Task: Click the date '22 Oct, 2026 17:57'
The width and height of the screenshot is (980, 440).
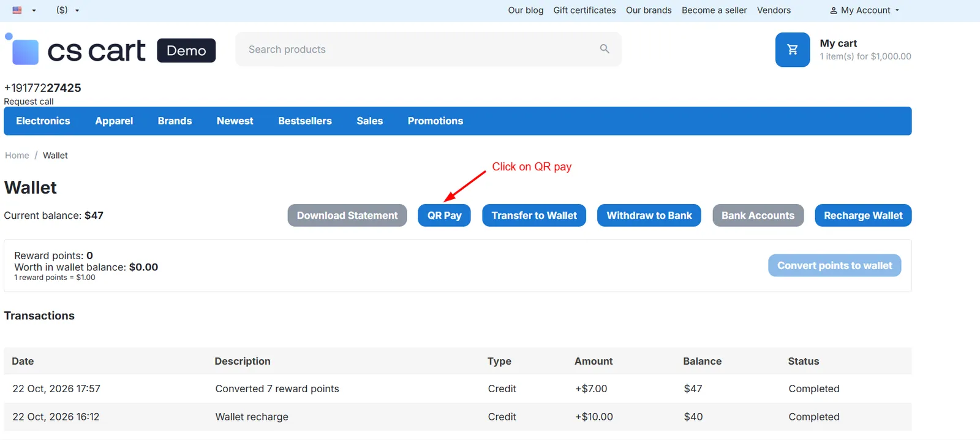Action: pos(56,389)
